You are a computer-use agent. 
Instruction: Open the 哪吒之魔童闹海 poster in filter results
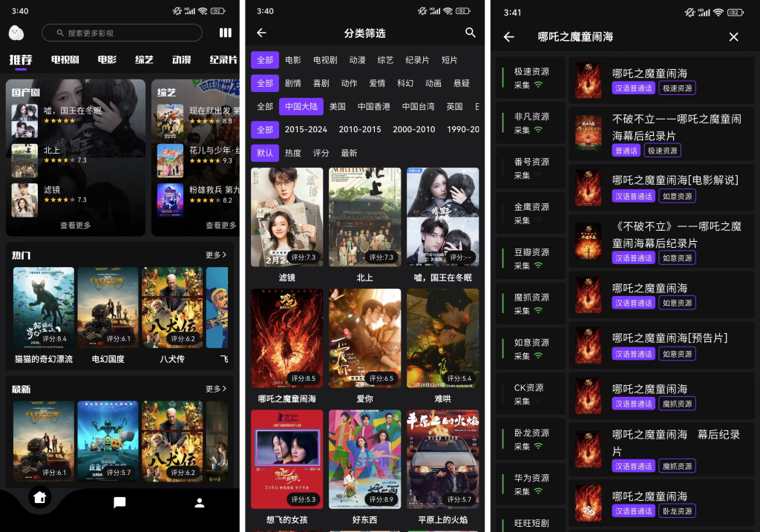click(287, 338)
